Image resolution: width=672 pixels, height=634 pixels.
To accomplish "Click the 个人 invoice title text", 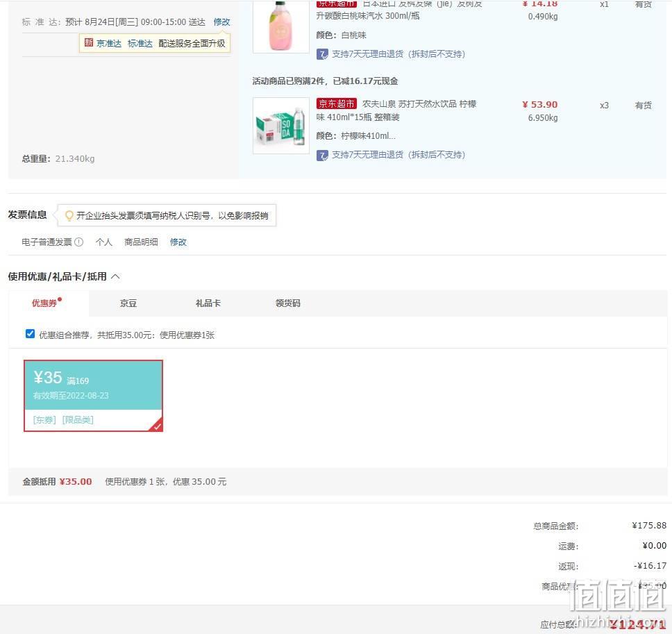I will pos(103,242).
